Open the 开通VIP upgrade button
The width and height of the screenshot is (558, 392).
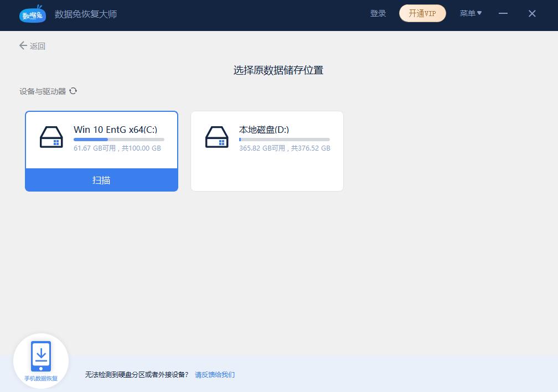pyautogui.click(x=422, y=13)
